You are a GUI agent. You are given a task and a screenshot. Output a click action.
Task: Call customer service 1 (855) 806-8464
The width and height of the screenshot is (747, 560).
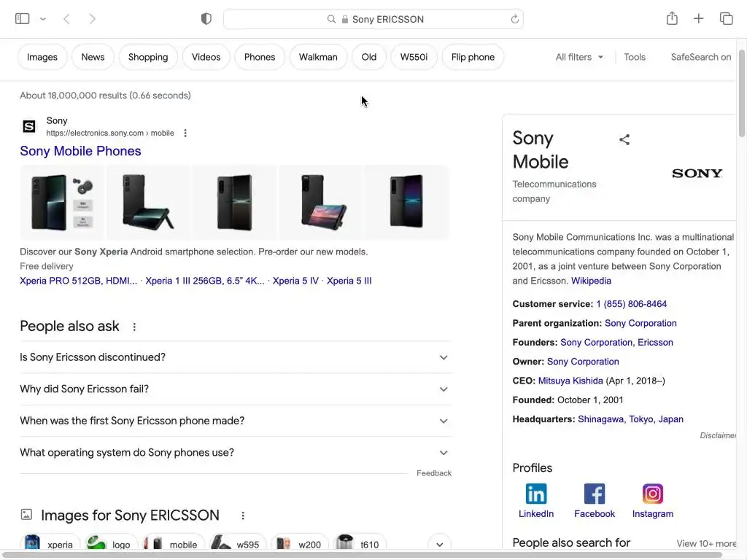pos(631,304)
